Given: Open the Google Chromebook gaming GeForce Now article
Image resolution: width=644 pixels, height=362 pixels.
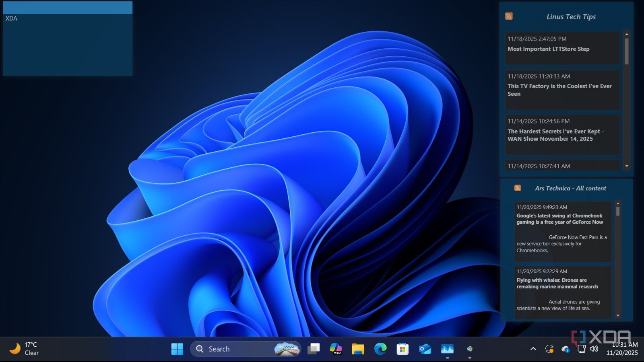Looking at the screenshot, I should (559, 219).
